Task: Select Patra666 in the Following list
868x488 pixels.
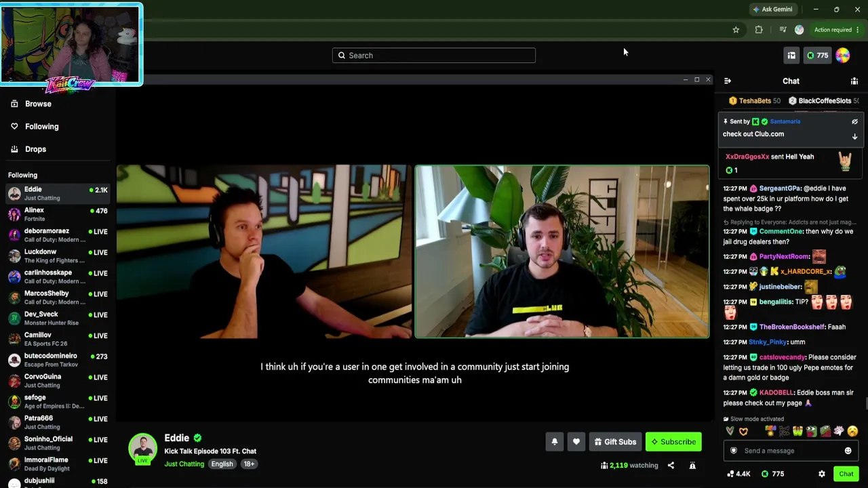Action: click(58, 423)
